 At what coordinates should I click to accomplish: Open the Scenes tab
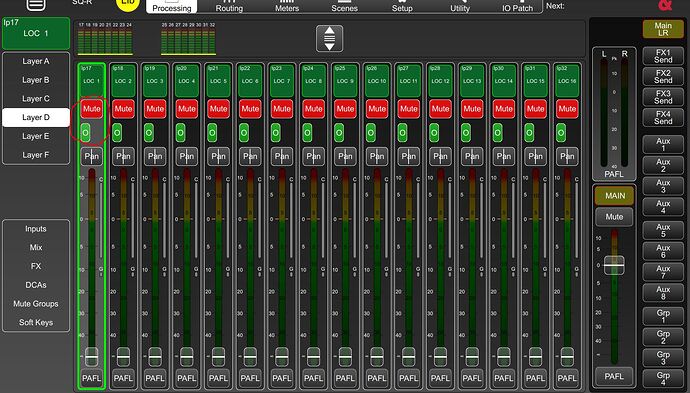coord(345,7)
